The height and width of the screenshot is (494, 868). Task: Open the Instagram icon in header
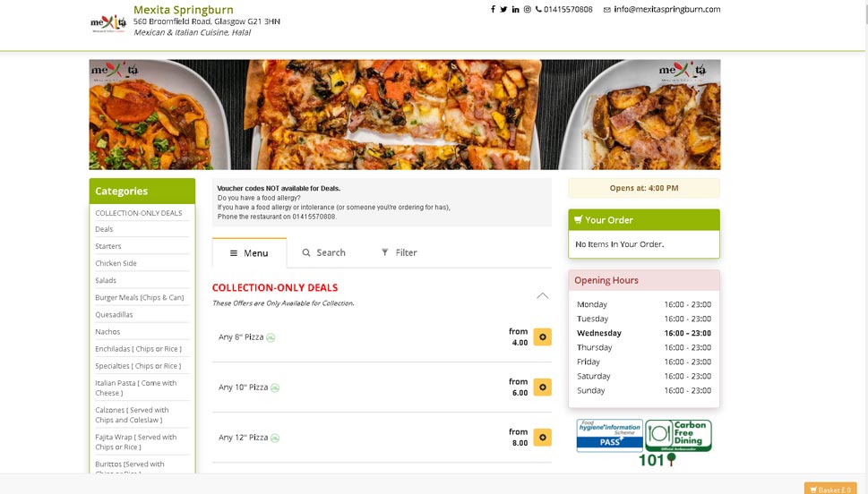click(x=528, y=10)
